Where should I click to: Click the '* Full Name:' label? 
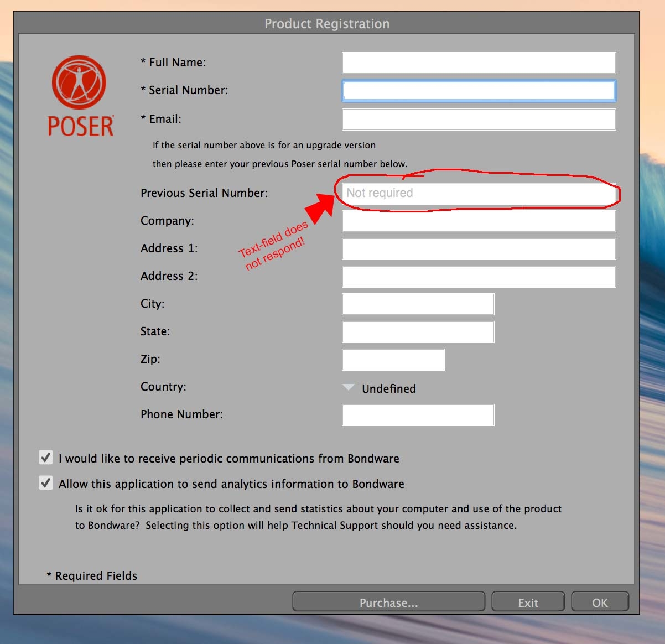pyautogui.click(x=173, y=63)
